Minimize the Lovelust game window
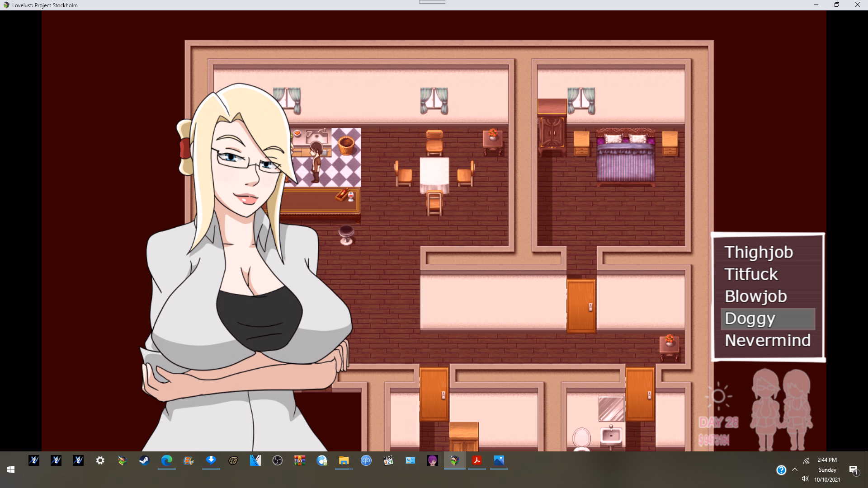Image resolution: width=868 pixels, height=488 pixels. pyautogui.click(x=816, y=5)
